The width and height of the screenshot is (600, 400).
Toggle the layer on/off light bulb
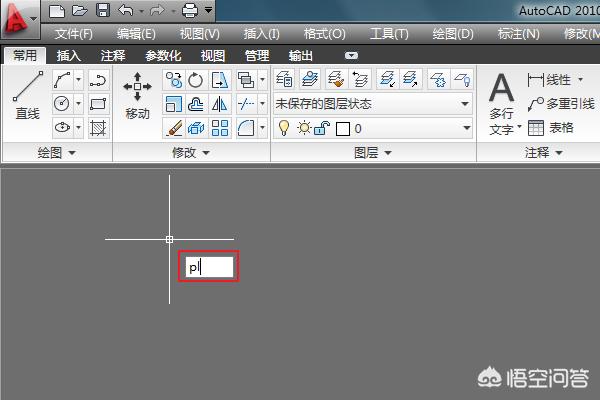tap(284, 128)
